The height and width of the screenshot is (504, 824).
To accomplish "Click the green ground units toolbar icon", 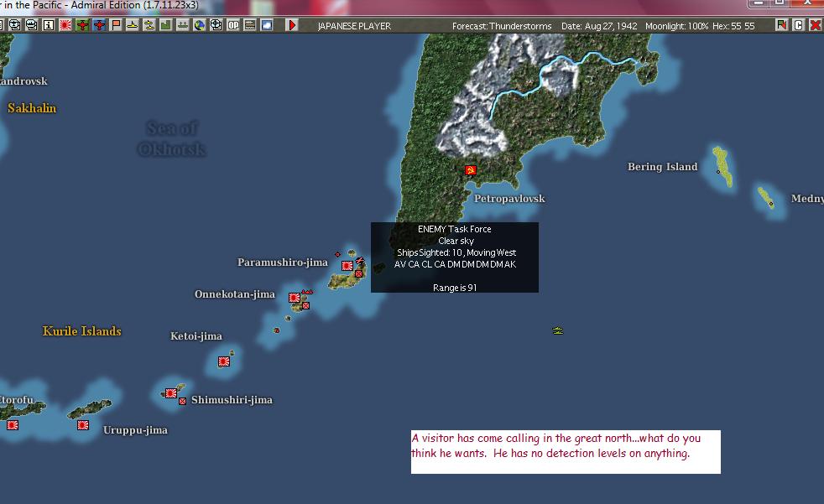I will pyautogui.click(x=182, y=24).
